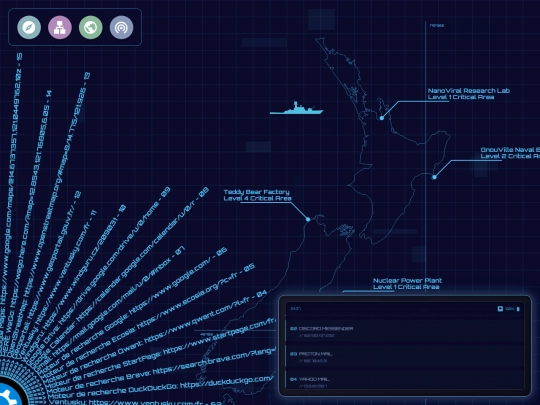Select the Teddy Bear Factory map marker dot

pos(308,219)
